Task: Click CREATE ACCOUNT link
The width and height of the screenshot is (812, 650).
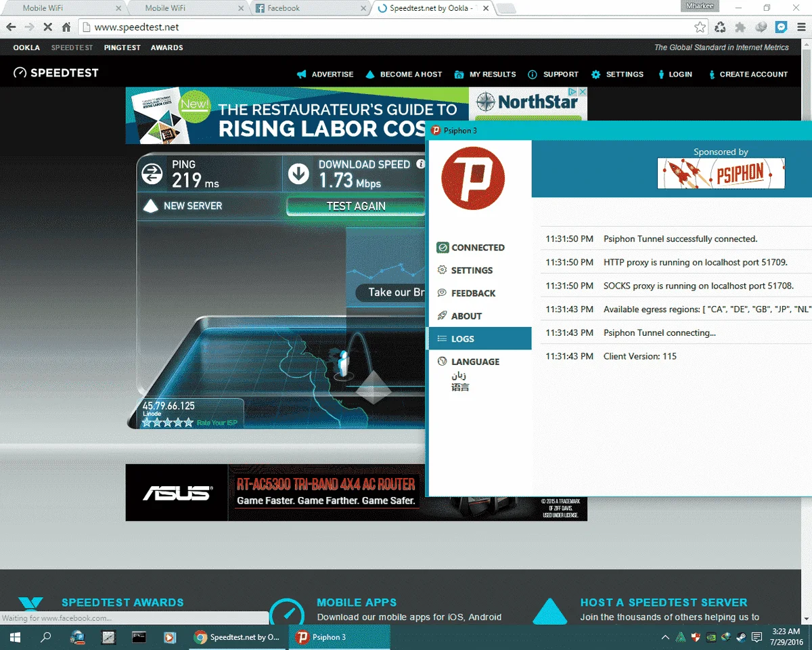Action: coord(748,74)
